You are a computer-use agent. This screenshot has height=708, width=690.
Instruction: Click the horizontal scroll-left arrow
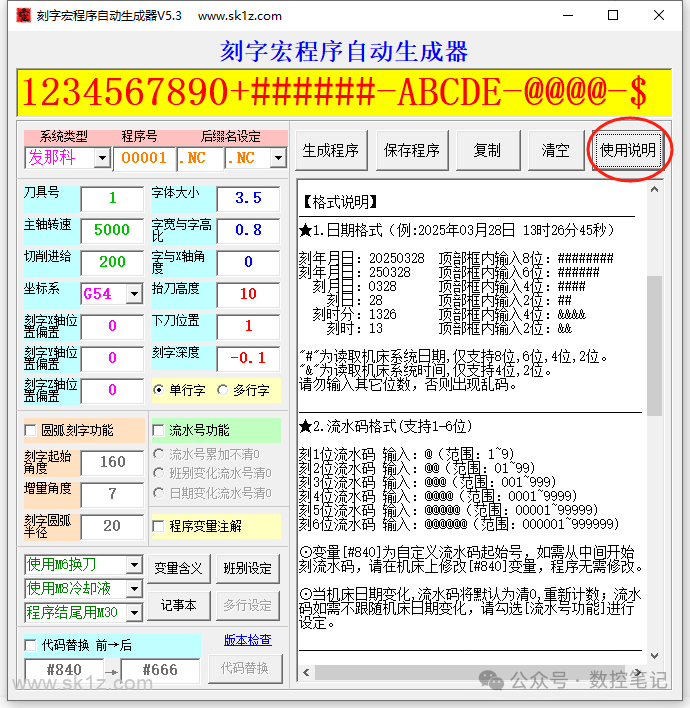(306, 672)
